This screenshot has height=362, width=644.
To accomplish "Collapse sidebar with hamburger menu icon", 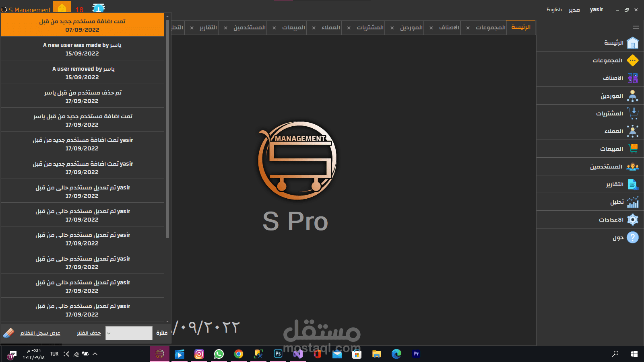I will click(x=636, y=27).
